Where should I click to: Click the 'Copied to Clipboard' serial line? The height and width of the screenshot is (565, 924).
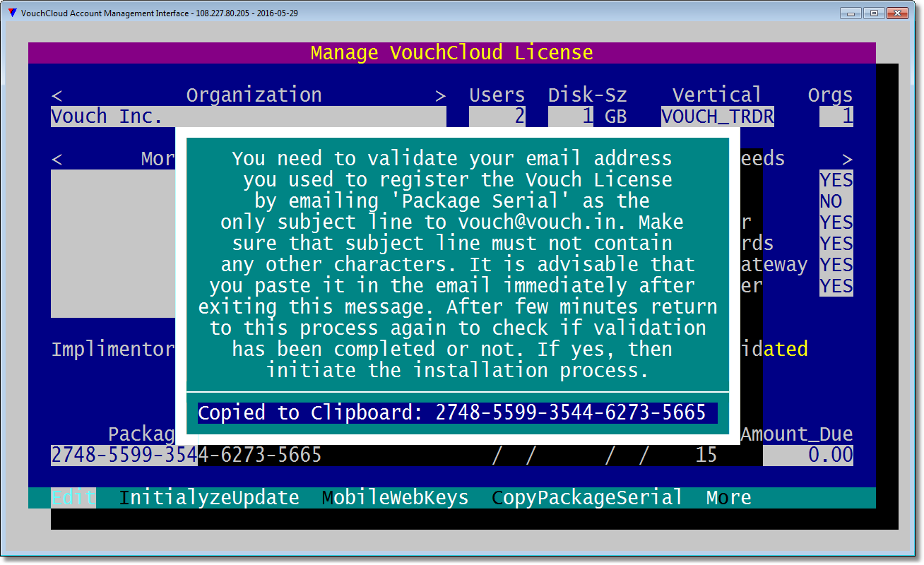tap(458, 413)
